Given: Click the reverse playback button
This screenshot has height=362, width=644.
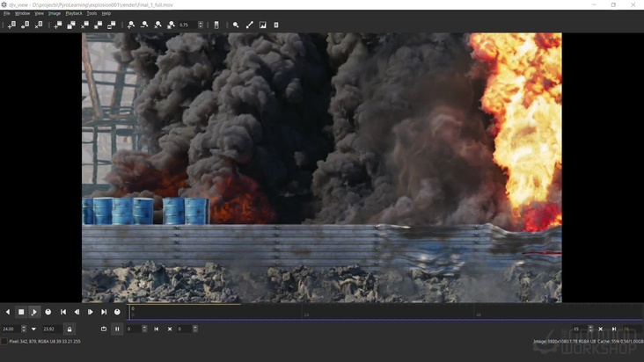Looking at the screenshot, I should (7, 312).
